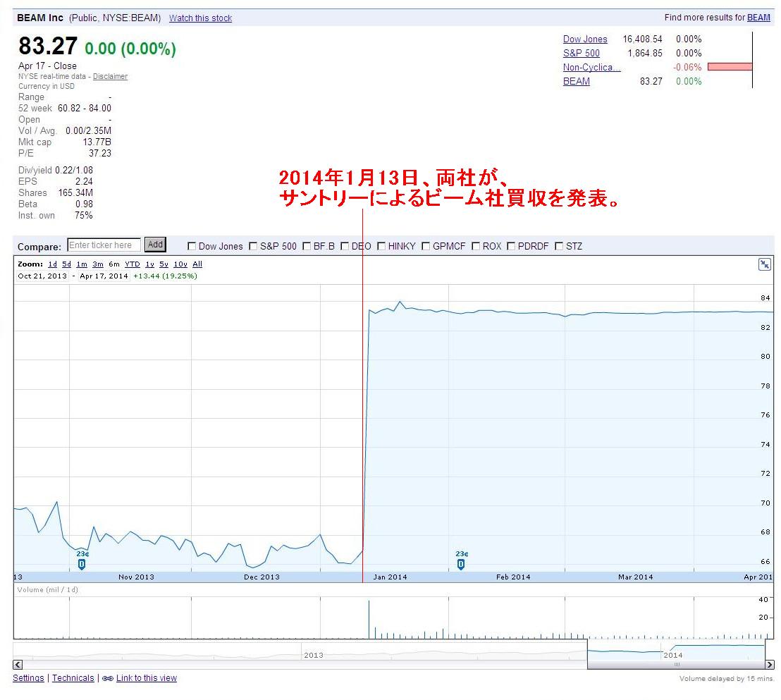
Task: Toggle the BF.B comparison checkbox
Action: click(x=307, y=246)
